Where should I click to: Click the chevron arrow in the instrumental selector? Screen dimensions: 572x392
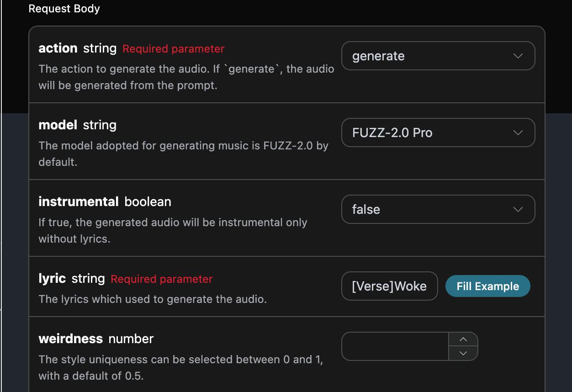[x=518, y=209]
